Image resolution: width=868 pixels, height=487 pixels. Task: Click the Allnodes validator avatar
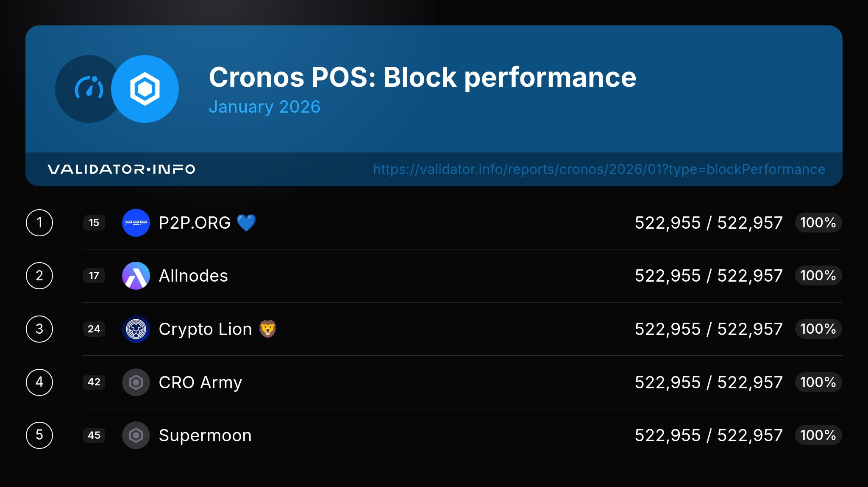click(136, 276)
